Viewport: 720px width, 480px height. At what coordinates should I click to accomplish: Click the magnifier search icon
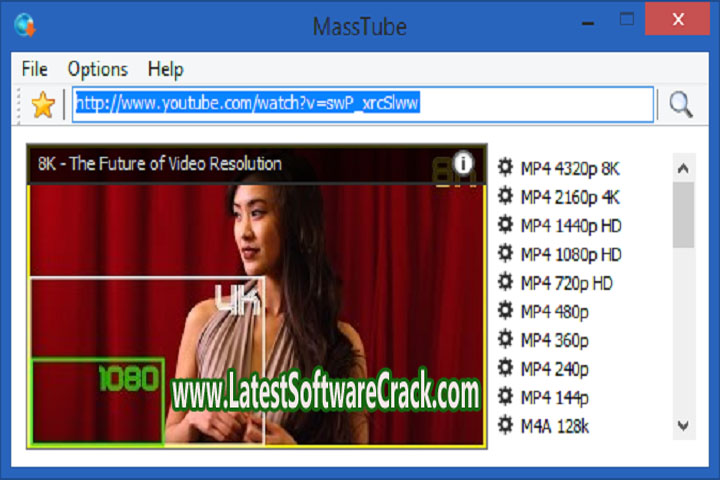(x=681, y=105)
